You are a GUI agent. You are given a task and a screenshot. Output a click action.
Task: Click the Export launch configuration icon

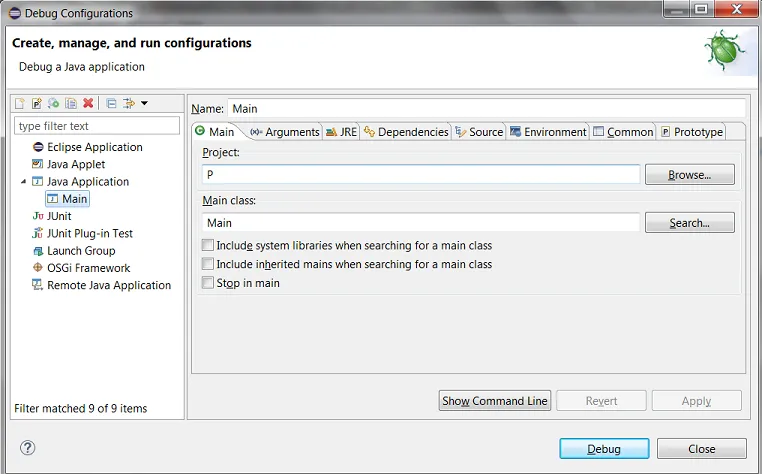pyautogui.click(x=53, y=103)
